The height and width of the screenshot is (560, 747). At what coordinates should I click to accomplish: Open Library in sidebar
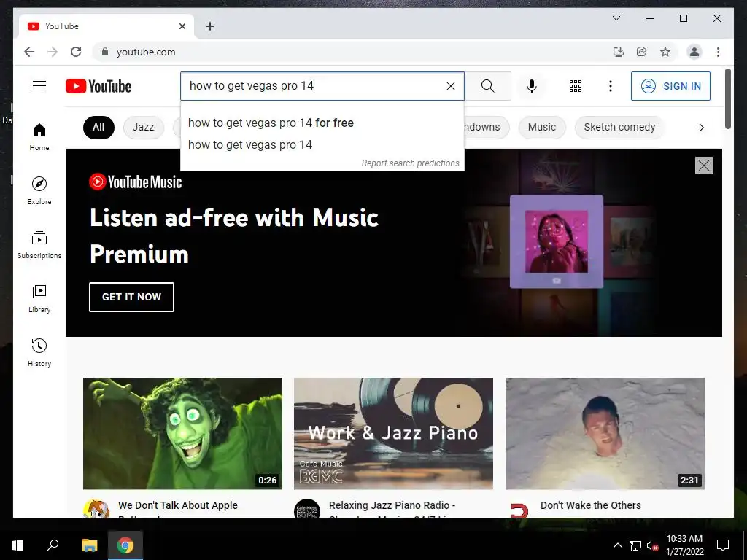[x=39, y=298]
